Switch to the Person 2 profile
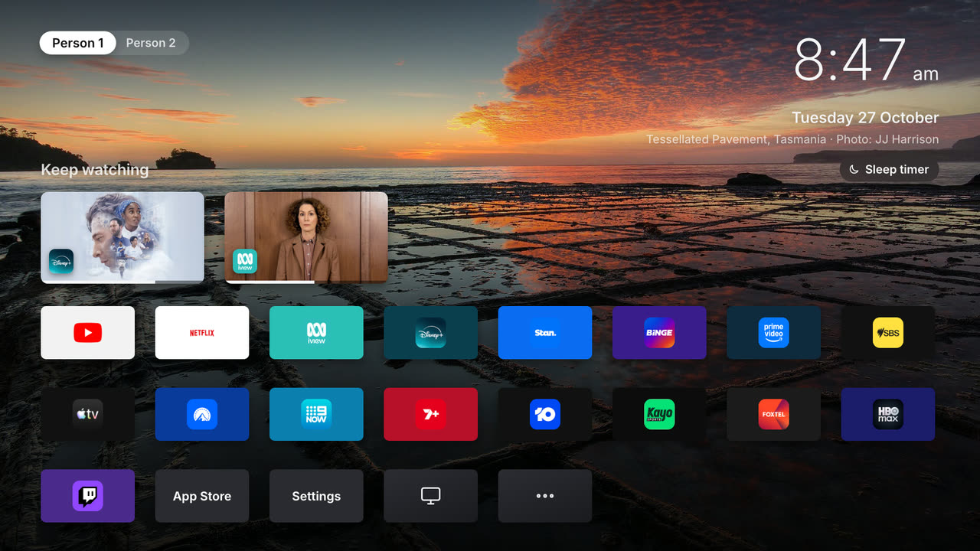 [151, 43]
